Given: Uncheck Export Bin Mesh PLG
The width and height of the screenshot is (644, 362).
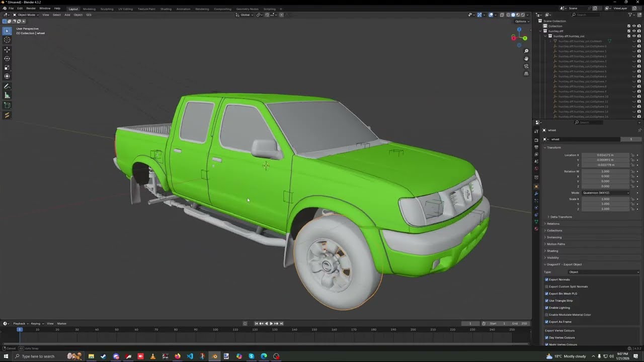Looking at the screenshot, I should tap(547, 294).
